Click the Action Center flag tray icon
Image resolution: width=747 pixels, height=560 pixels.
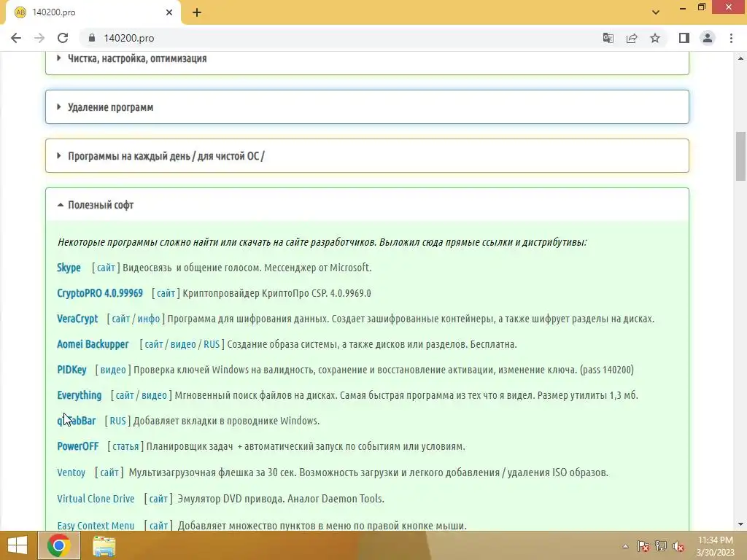643,546
